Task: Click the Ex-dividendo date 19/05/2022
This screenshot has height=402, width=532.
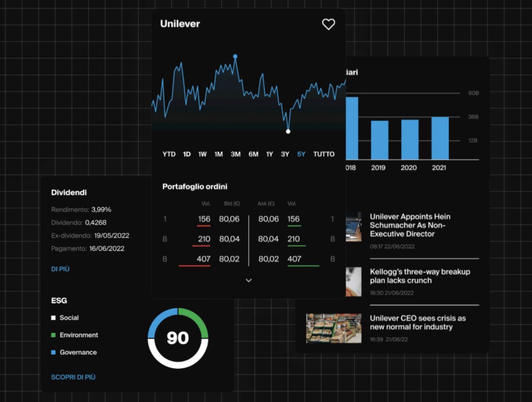Action: click(x=112, y=236)
